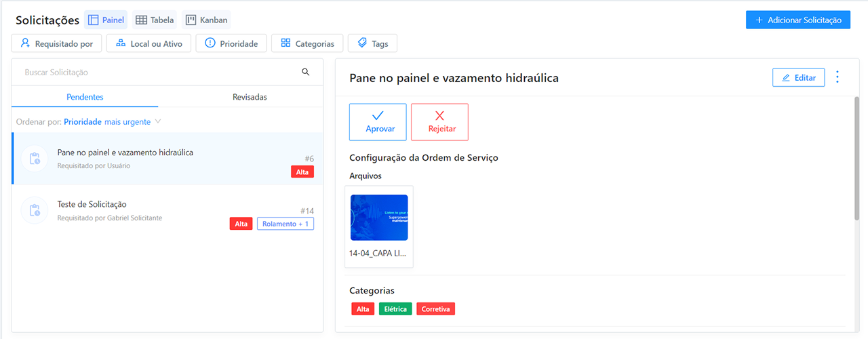The image size is (868, 339).
Task: Click the detail panel vertical scrollbar
Action: click(856, 157)
